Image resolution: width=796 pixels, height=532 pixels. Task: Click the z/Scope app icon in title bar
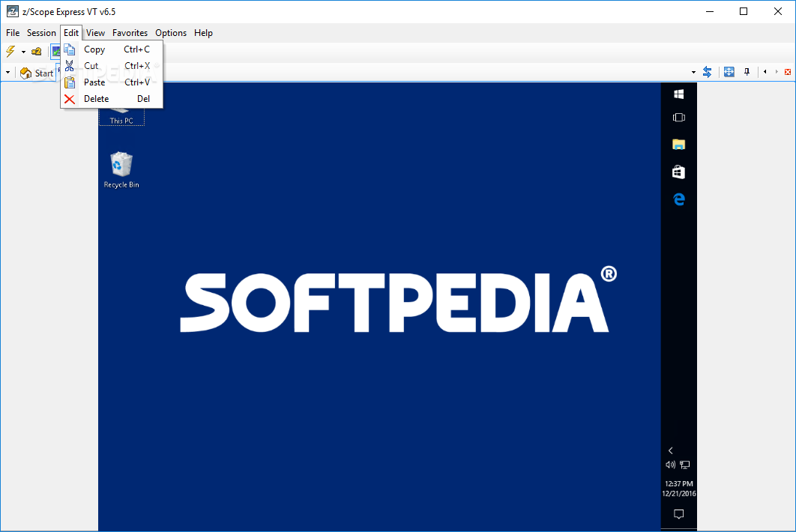(x=13, y=11)
